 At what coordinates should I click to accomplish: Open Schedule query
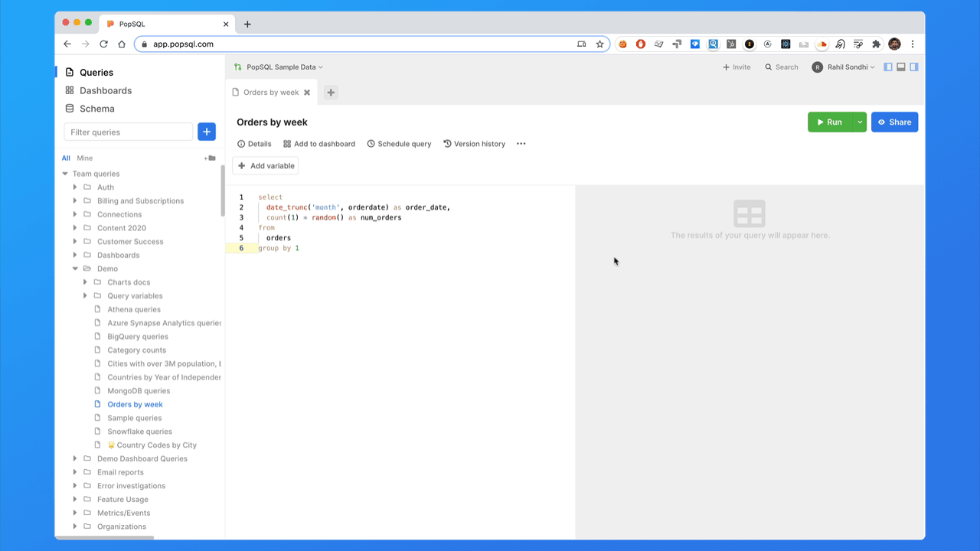coord(399,144)
